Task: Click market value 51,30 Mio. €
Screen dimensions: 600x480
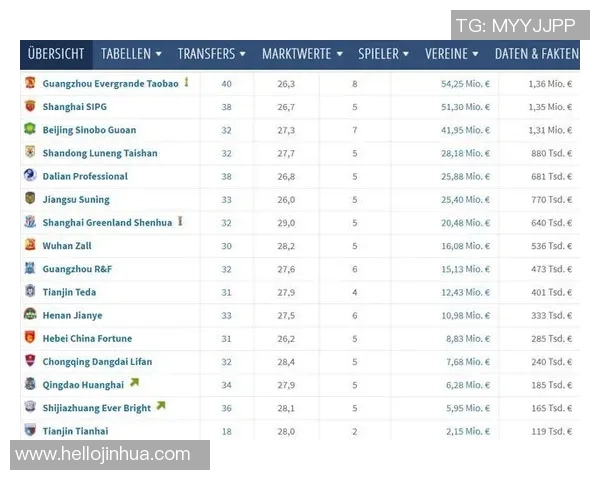Action: [x=465, y=107]
